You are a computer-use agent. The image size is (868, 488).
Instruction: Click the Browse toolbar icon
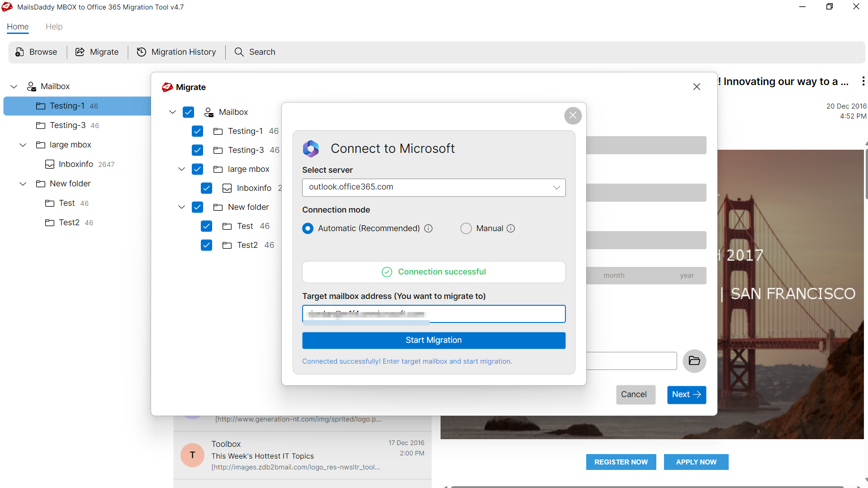click(x=19, y=52)
